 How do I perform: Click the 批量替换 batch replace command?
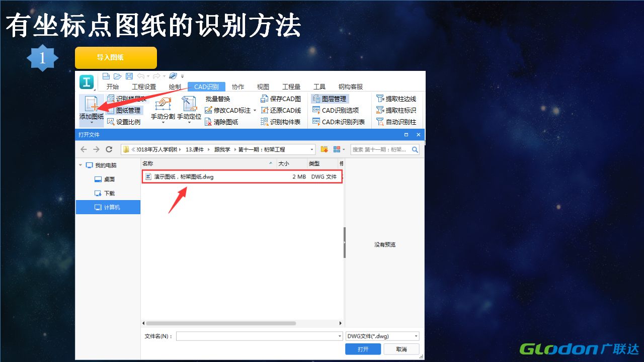(x=218, y=99)
